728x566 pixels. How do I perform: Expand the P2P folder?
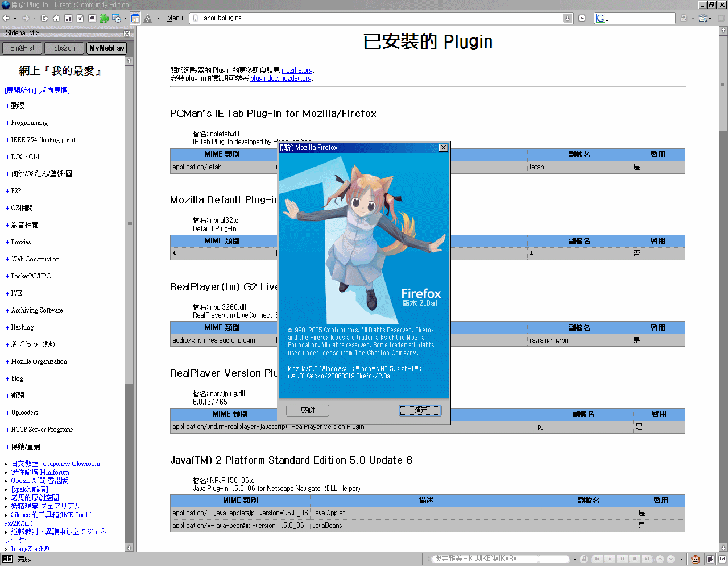click(7, 191)
